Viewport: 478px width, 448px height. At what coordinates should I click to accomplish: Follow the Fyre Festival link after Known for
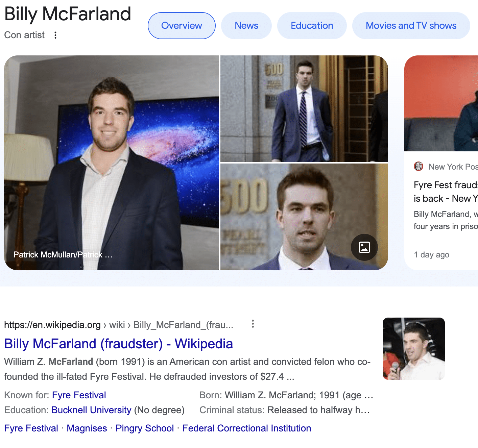79,395
